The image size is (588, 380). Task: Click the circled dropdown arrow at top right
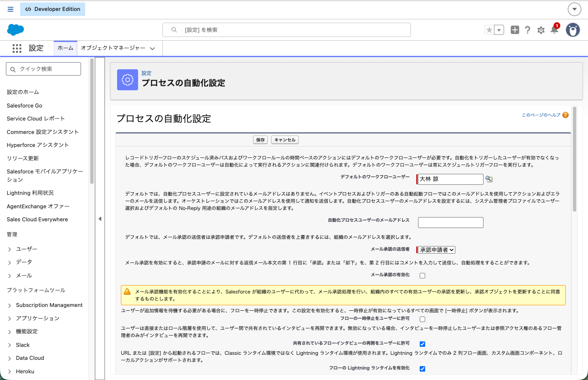click(x=575, y=9)
